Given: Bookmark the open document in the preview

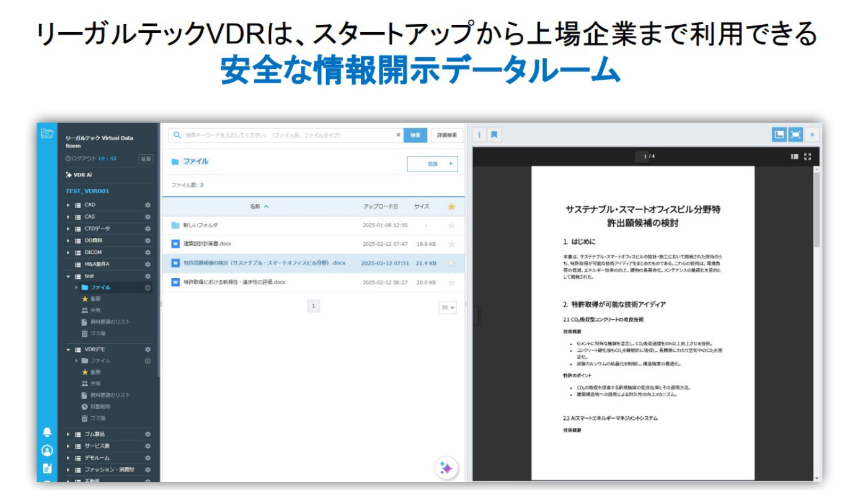Looking at the screenshot, I should 494,134.
